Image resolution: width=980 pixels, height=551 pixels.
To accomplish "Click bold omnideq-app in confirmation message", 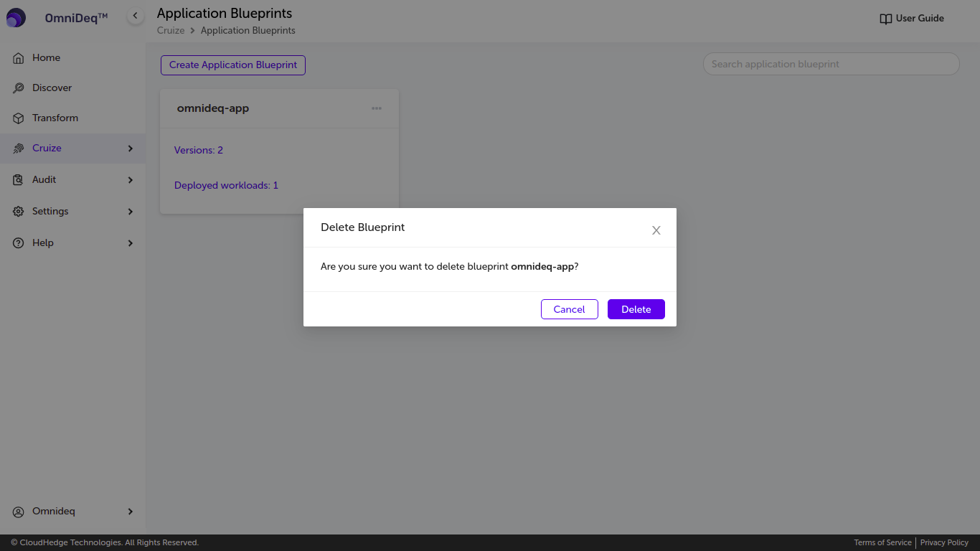I will (x=542, y=266).
